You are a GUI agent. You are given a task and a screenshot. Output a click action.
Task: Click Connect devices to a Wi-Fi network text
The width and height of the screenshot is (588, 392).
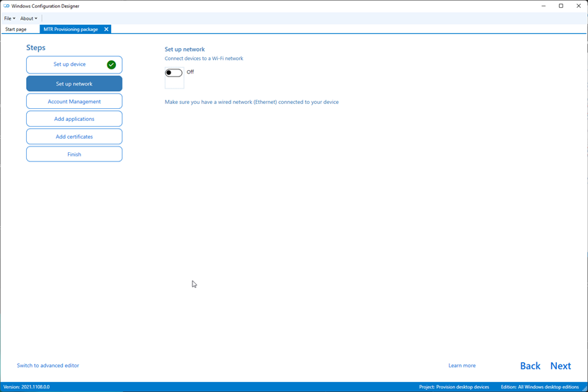tap(204, 59)
